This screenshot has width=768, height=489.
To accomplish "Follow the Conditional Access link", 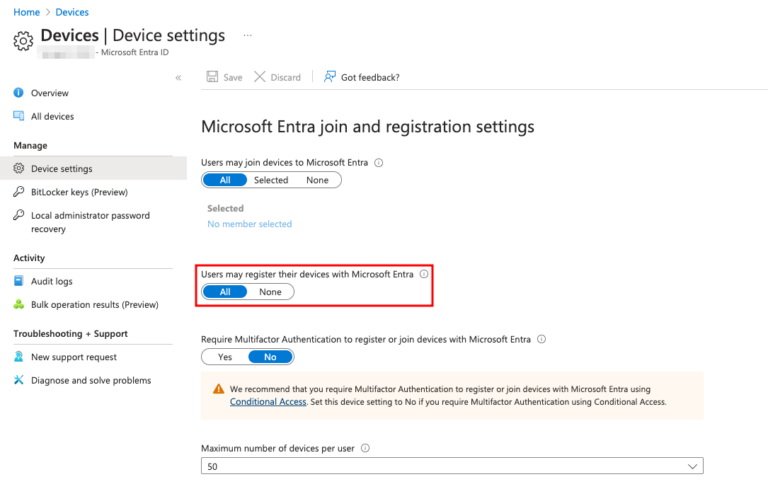I will pos(267,402).
